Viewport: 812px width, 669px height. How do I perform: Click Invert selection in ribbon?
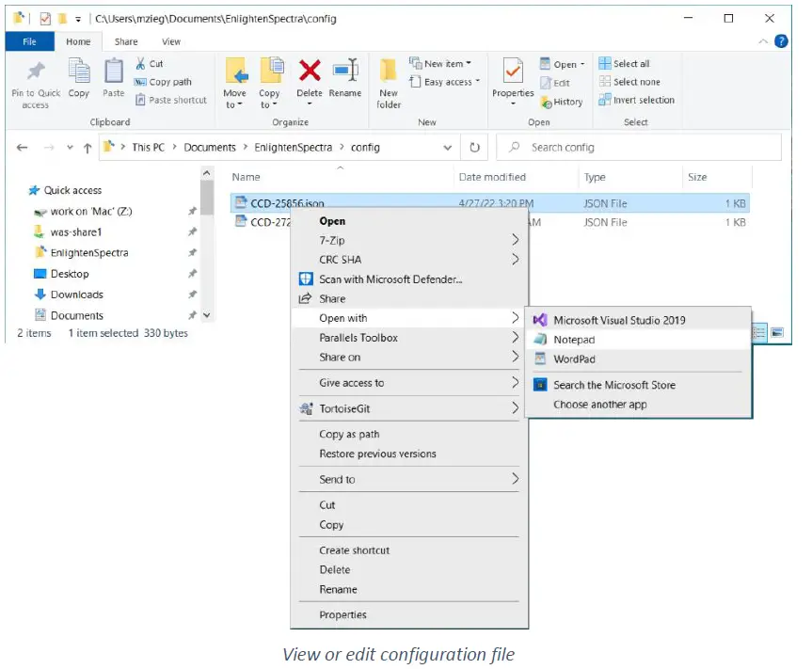pyautogui.click(x=643, y=100)
